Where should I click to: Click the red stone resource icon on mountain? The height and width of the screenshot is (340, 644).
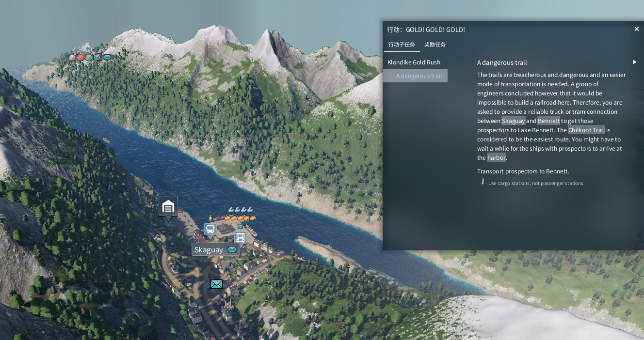[x=80, y=57]
